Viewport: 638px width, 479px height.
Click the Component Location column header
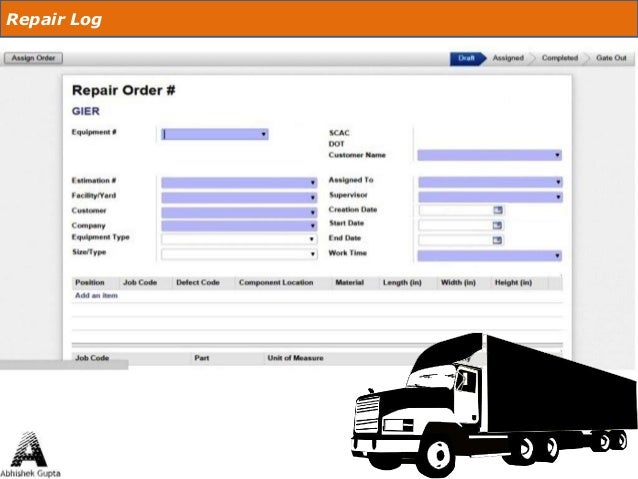coord(276,282)
